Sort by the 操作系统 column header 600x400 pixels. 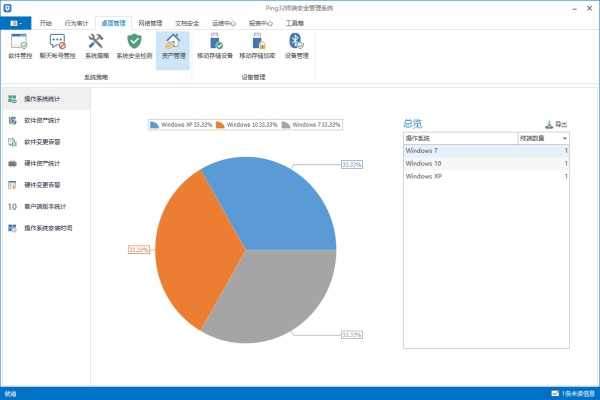click(x=460, y=139)
